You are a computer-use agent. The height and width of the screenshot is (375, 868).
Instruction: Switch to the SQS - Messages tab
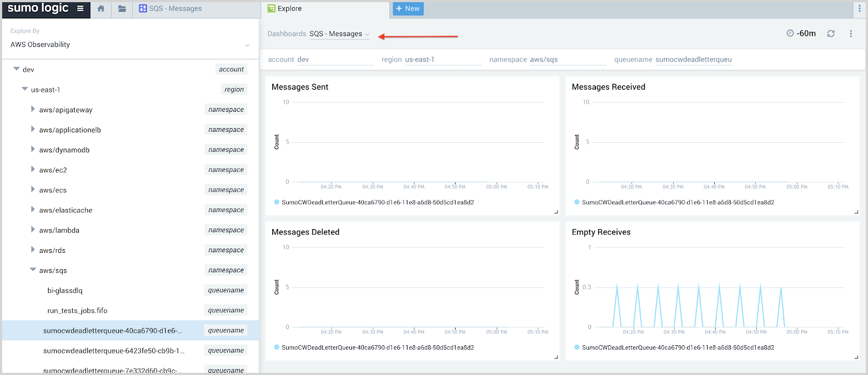pyautogui.click(x=170, y=9)
